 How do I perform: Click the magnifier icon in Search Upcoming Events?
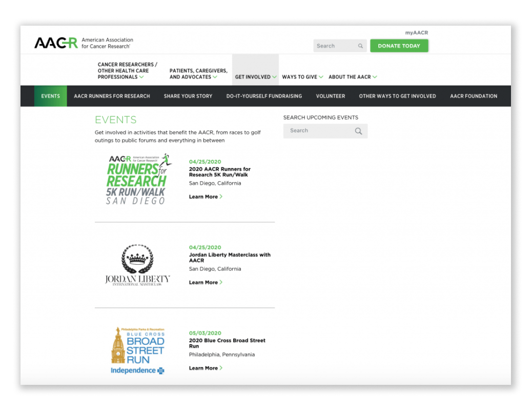[x=358, y=131]
